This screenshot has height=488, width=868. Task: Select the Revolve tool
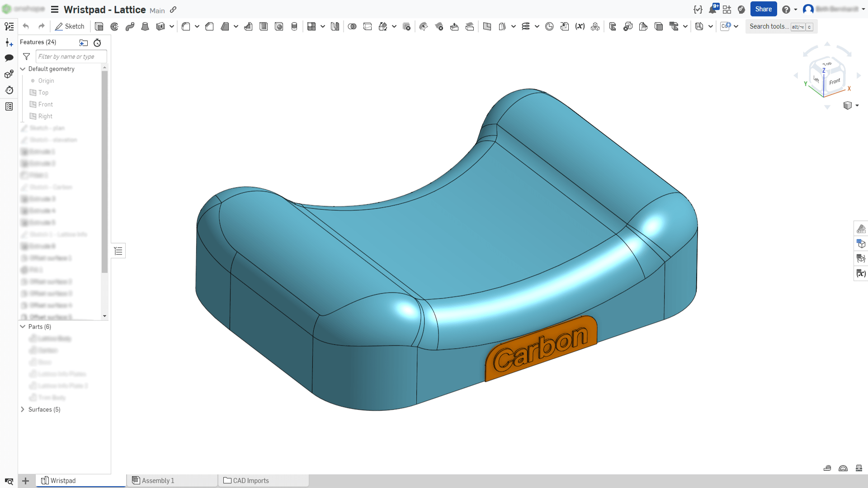114,27
